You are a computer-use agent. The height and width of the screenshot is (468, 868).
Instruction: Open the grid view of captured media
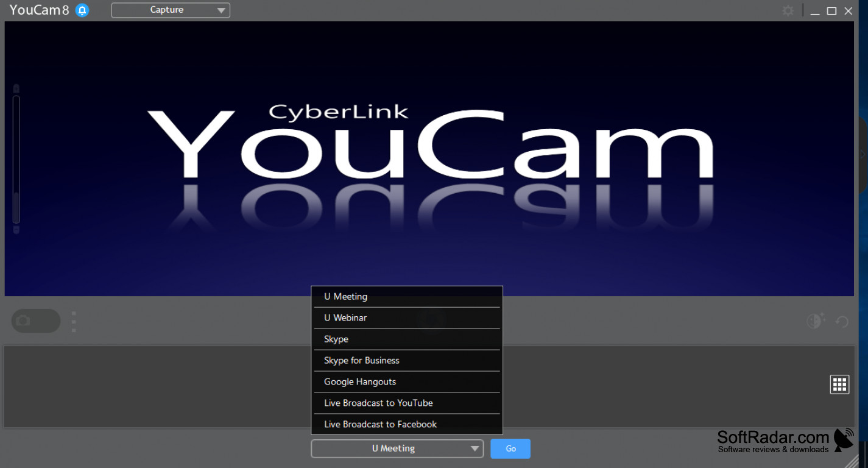839,385
